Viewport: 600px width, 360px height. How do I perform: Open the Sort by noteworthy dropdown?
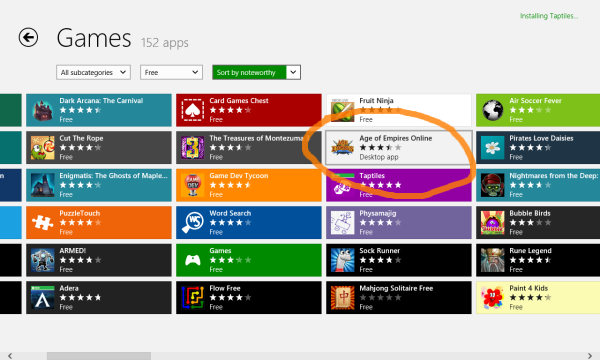tap(256, 72)
